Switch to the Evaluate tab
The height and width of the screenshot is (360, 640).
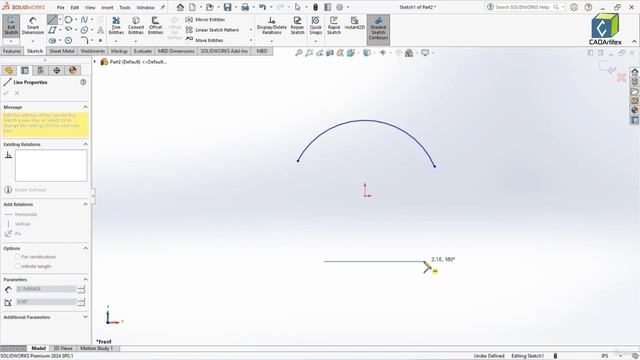pyautogui.click(x=142, y=51)
